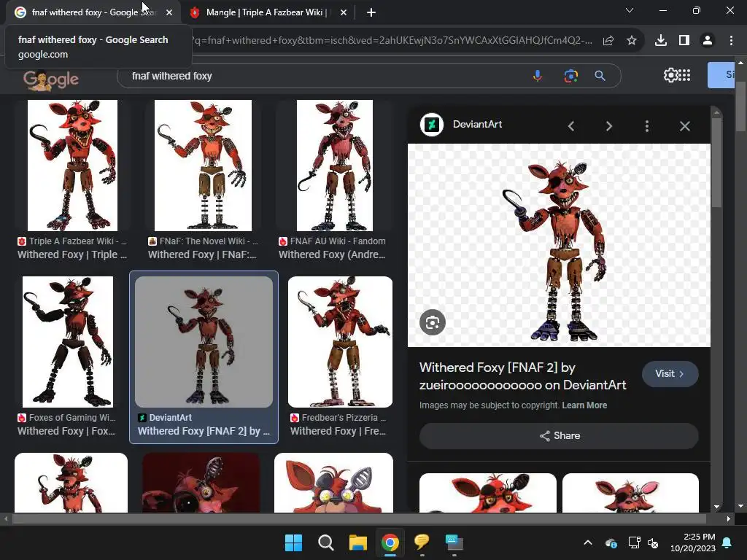Viewport: 747px width, 560px height.
Task: Click the Visit button
Action: point(670,374)
